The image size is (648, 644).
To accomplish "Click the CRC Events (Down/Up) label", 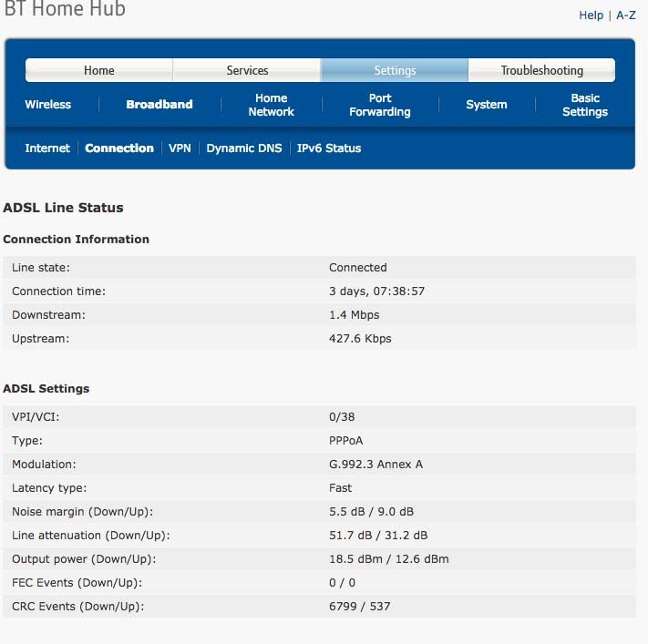I will point(78,607).
